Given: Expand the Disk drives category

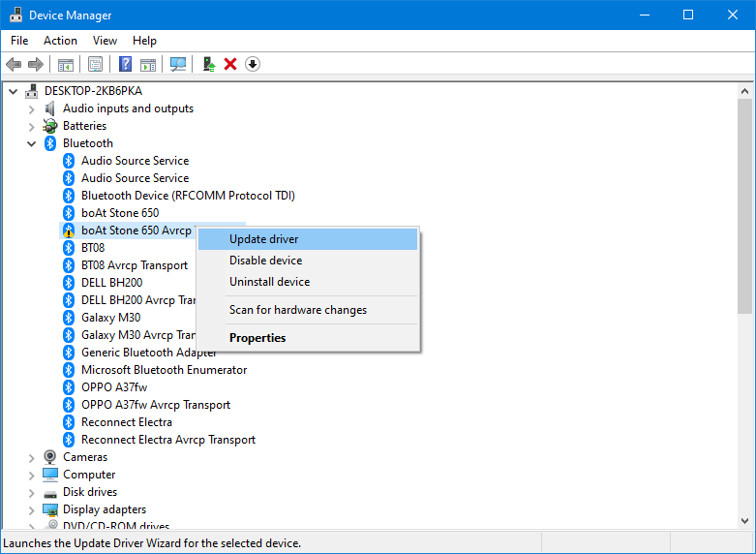Looking at the screenshot, I should (31, 492).
